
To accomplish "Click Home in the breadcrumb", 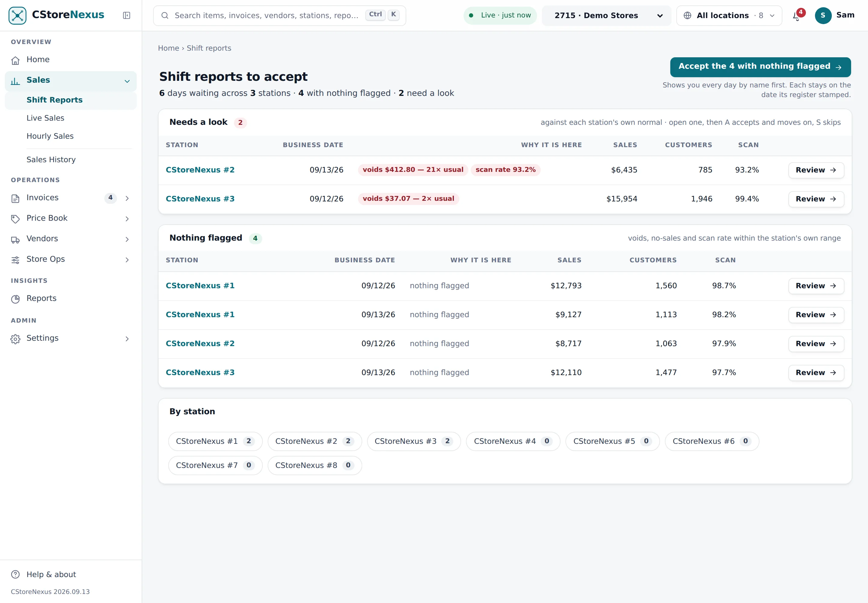I will tap(168, 48).
